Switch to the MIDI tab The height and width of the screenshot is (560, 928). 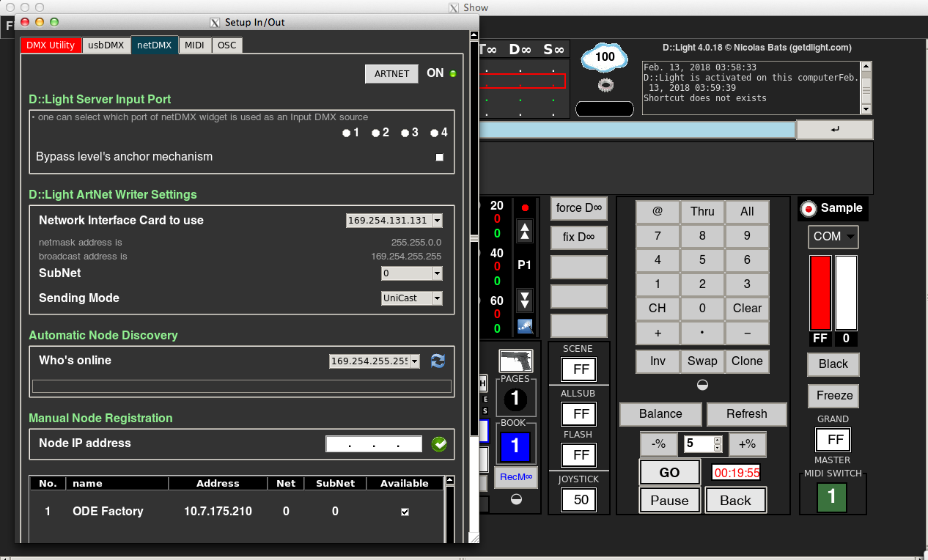194,45
